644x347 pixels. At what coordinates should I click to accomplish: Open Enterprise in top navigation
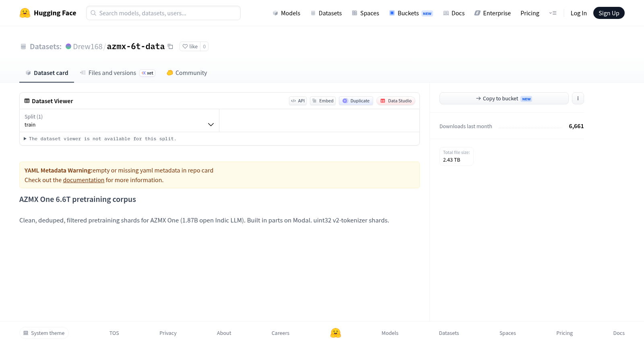493,13
